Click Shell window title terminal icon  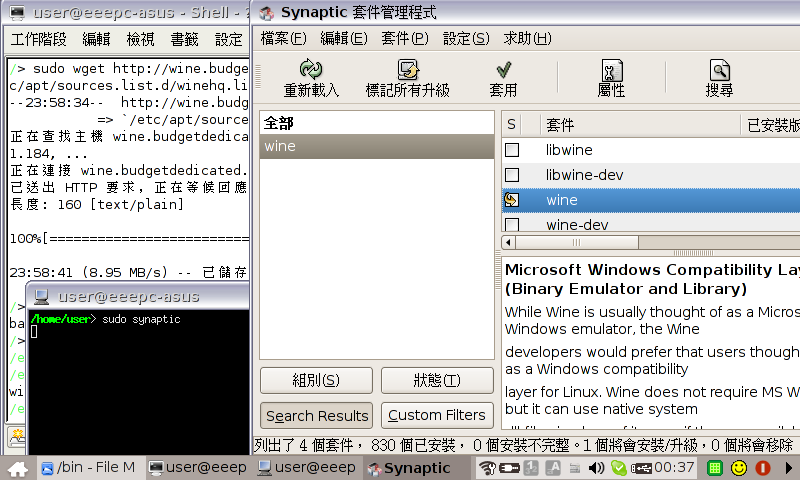pyautogui.click(x=17, y=13)
